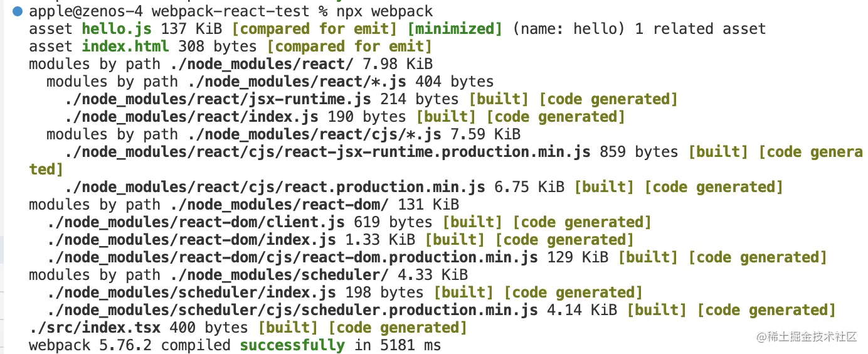Click './node_modules/react/*.js' path text
This screenshot has width=868, height=354.
pyautogui.click(x=297, y=82)
